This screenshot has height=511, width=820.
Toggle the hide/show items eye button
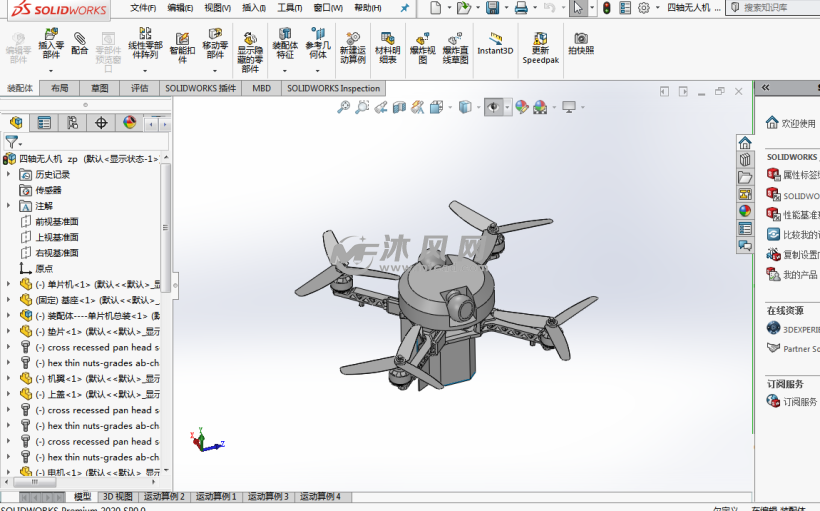pyautogui.click(x=494, y=107)
